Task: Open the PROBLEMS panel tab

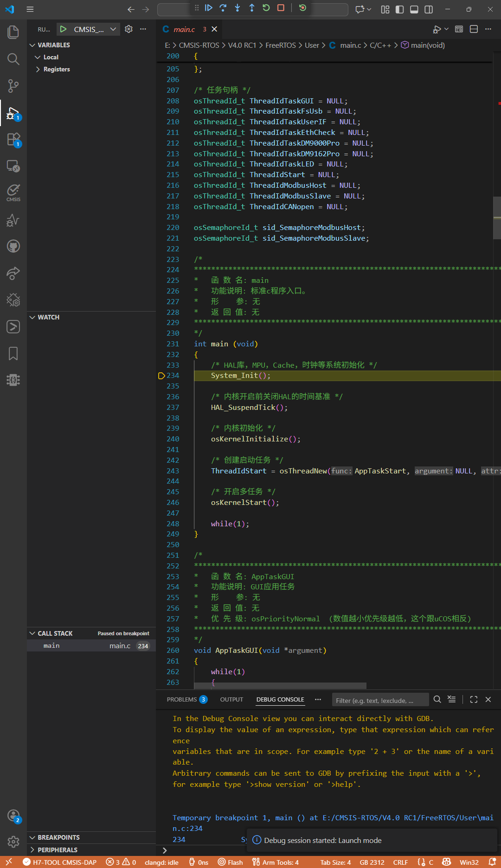Action: pos(182,700)
